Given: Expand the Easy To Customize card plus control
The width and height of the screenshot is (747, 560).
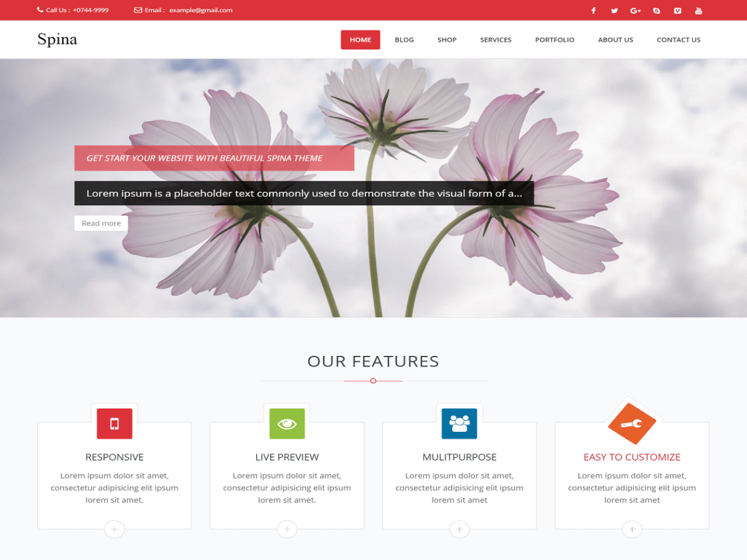Looking at the screenshot, I should pos(632,529).
